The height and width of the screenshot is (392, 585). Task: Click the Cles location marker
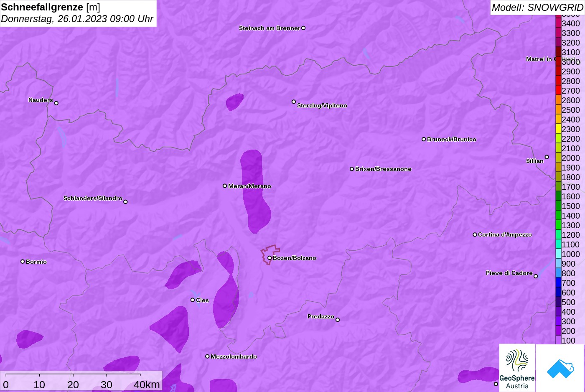pos(193,300)
